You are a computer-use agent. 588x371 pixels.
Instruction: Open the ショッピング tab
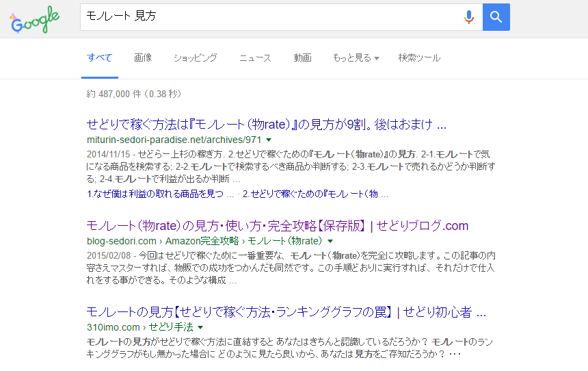[195, 57]
